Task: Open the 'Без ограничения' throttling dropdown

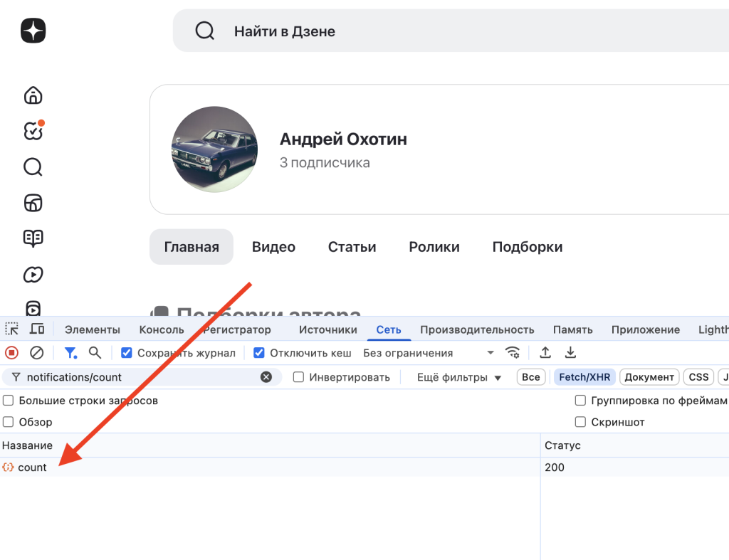Action: [429, 353]
